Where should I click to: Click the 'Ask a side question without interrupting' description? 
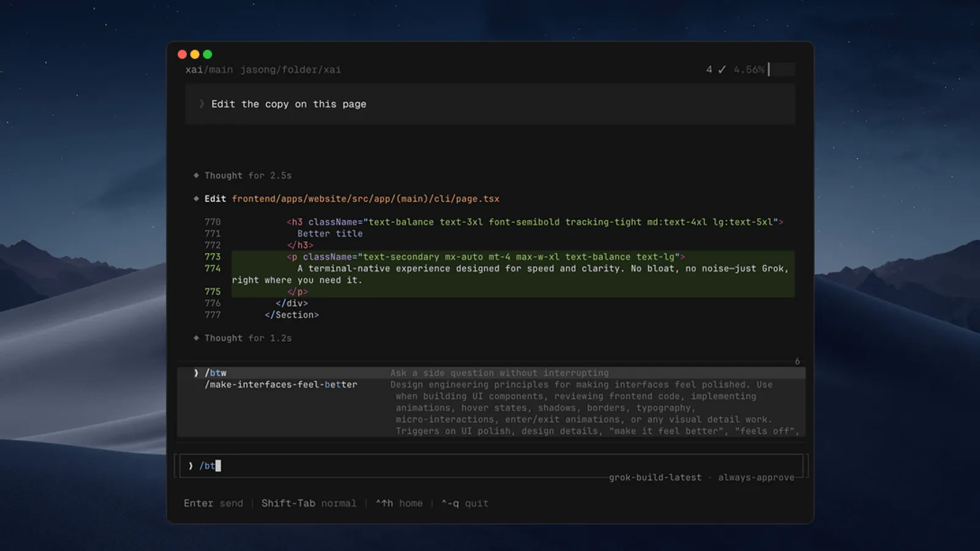(x=500, y=373)
